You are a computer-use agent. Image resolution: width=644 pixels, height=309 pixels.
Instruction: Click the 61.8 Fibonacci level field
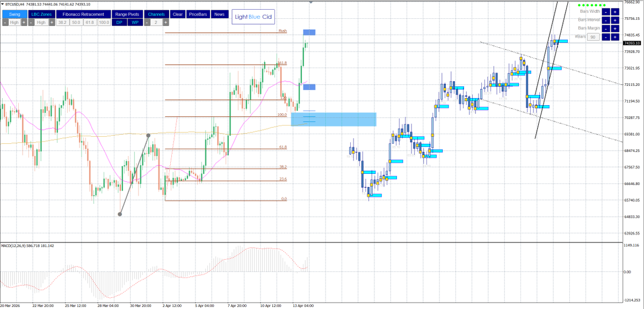pyautogui.click(x=90, y=22)
